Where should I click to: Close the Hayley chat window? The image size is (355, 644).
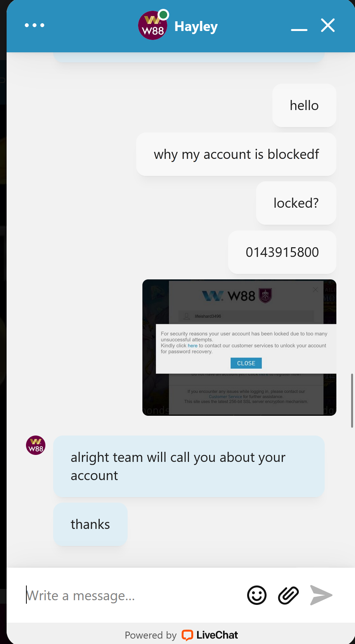click(x=328, y=26)
